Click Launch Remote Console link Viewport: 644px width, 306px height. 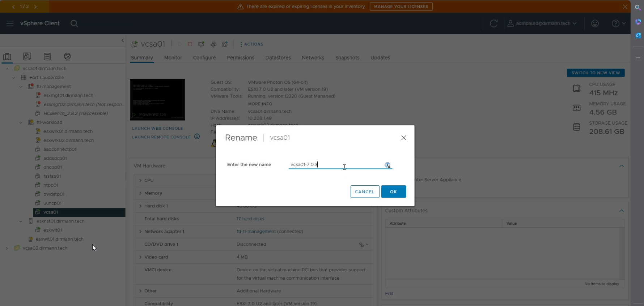pyautogui.click(x=161, y=137)
